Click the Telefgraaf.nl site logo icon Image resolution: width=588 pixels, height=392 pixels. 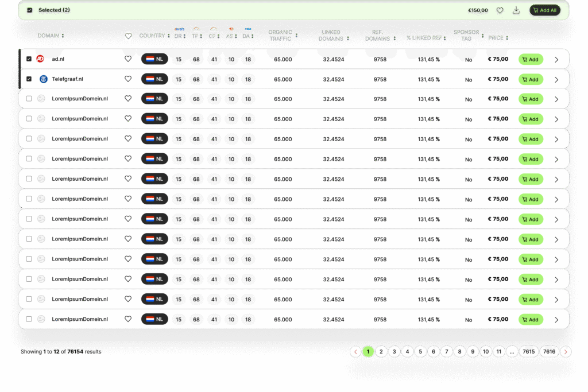(42, 79)
